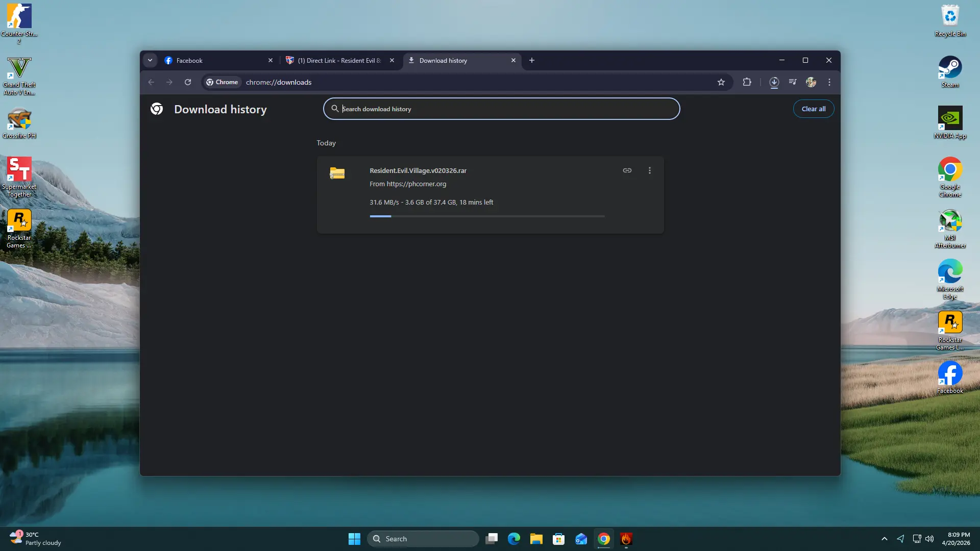980x551 pixels.
Task: Open Microsoft Store from taskbar
Action: 558,539
